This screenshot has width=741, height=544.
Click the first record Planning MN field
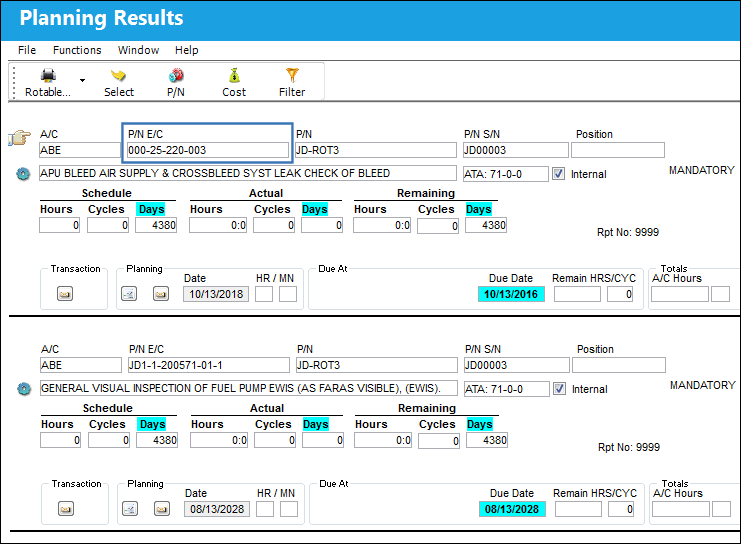coord(288,294)
